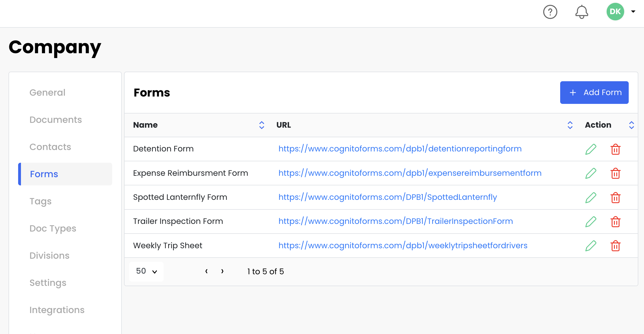Switch to the Documents section
Screen dimensions: 644x334
56,120
